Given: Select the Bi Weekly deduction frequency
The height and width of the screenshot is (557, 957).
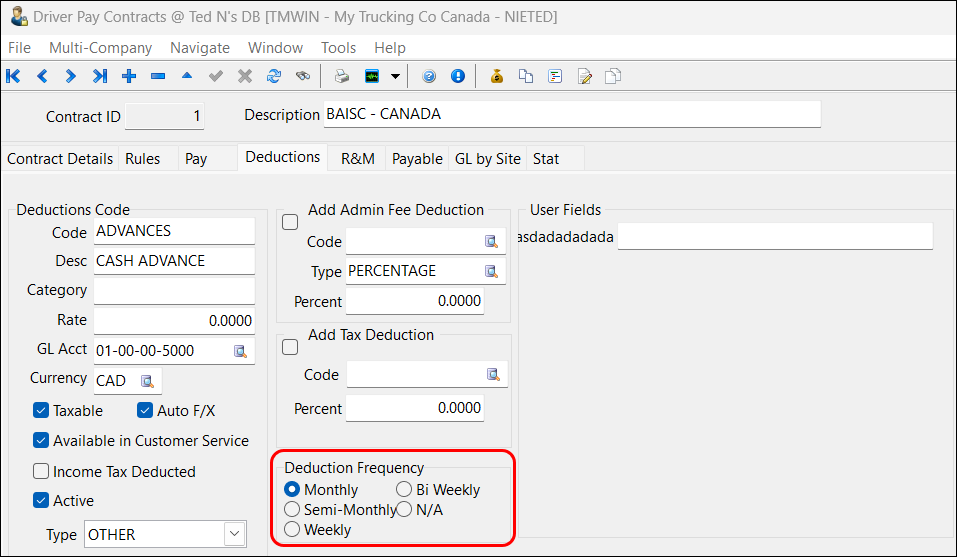Looking at the screenshot, I should (x=404, y=490).
